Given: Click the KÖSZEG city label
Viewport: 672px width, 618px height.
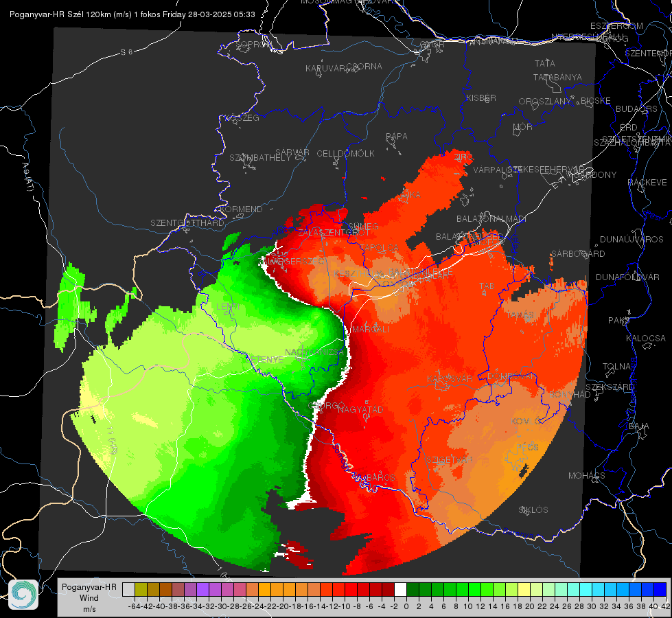Looking at the screenshot, I should click(243, 118).
